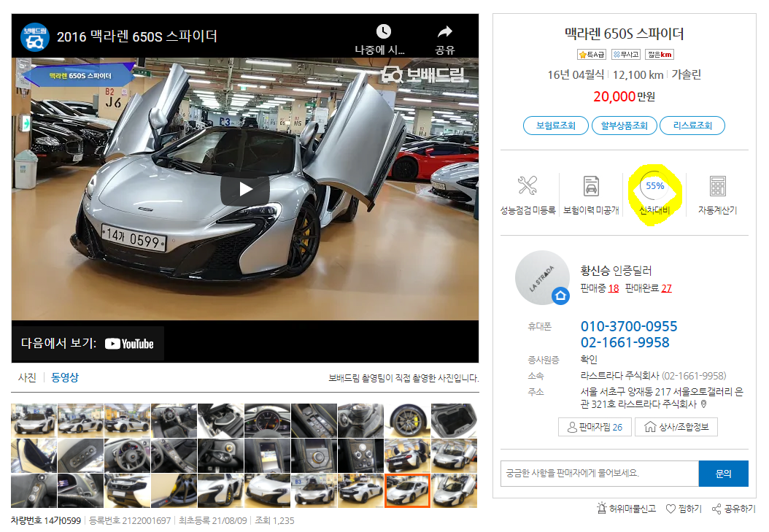This screenshot has width=769, height=532.
Task: Click the 리스료조회 button
Action: click(692, 126)
